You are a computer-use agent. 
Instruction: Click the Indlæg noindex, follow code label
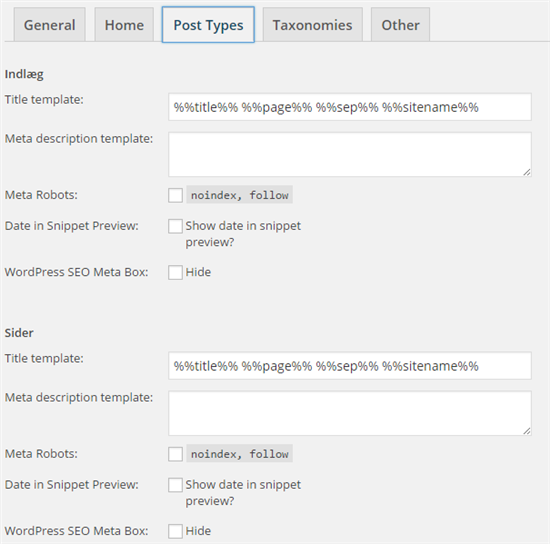240,195
